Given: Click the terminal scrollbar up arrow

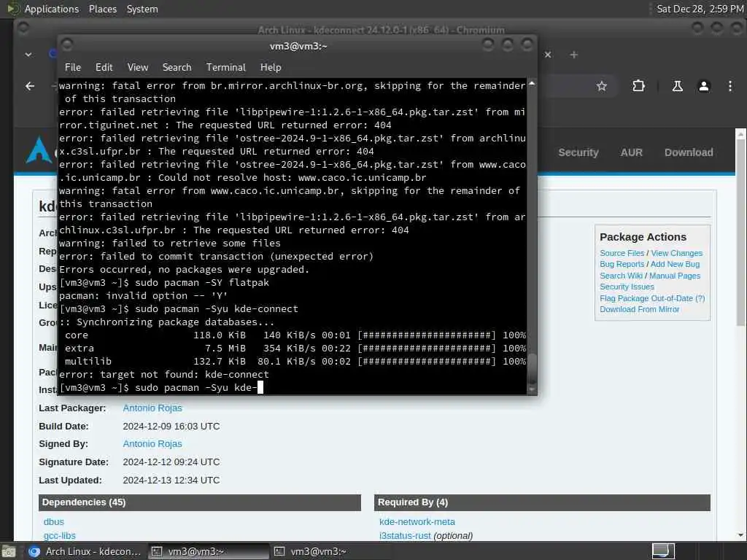Looking at the screenshot, I should 532,83.
